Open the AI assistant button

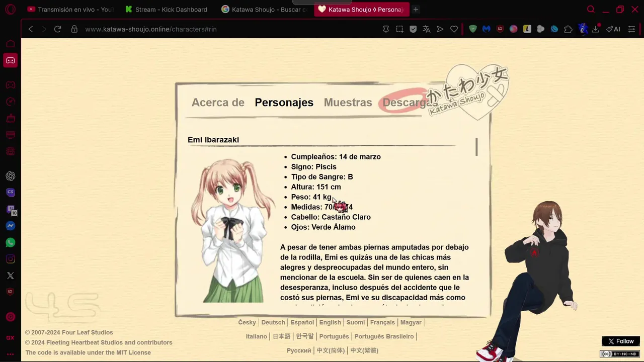click(x=613, y=29)
